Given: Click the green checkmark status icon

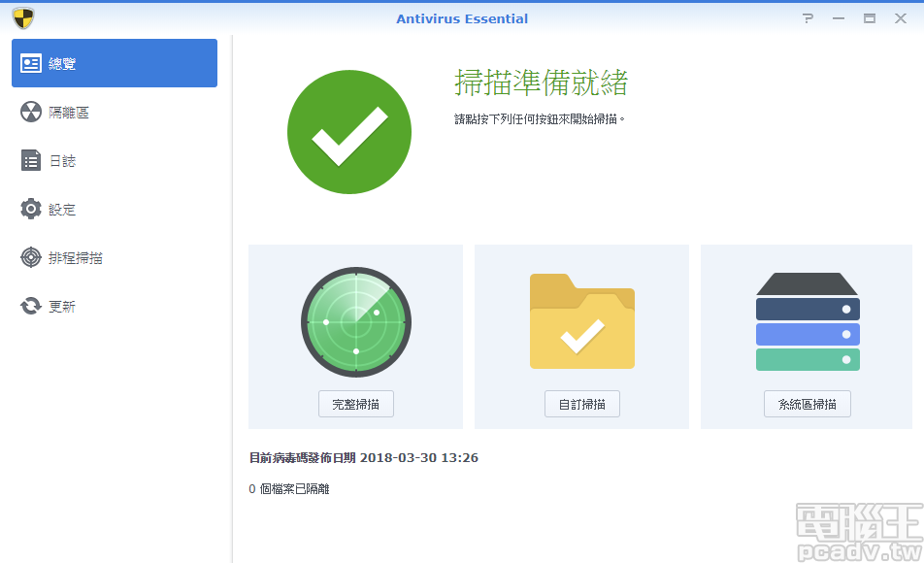Looking at the screenshot, I should (x=349, y=131).
